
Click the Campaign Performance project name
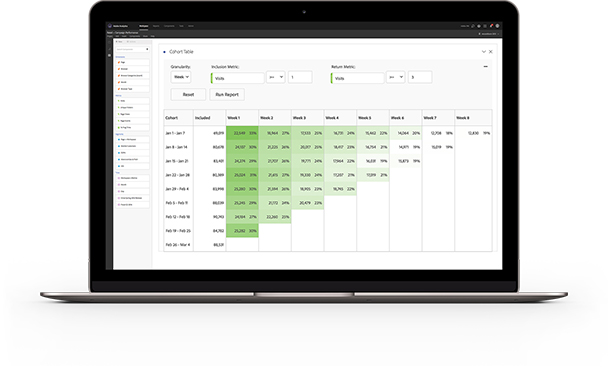(126, 33)
